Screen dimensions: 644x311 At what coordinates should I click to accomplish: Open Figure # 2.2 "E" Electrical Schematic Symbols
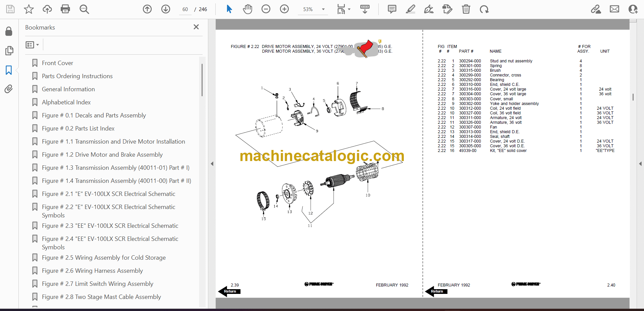point(109,211)
